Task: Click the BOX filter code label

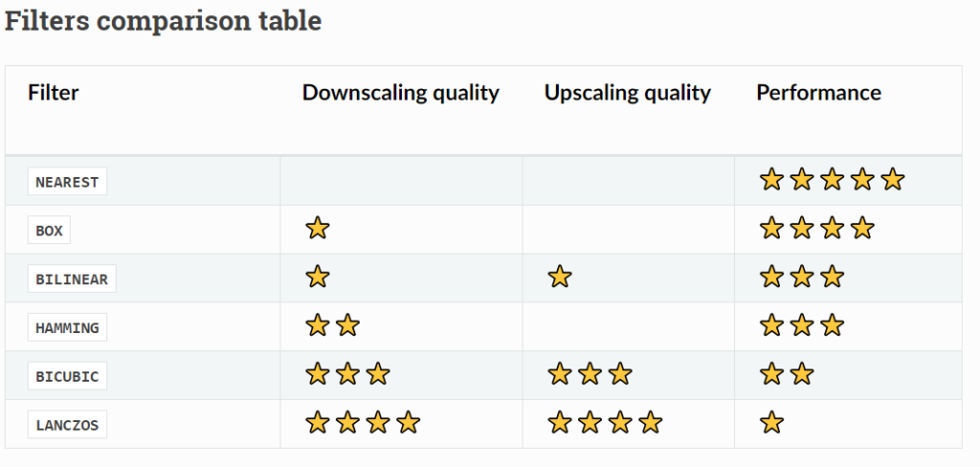Action: (x=49, y=231)
